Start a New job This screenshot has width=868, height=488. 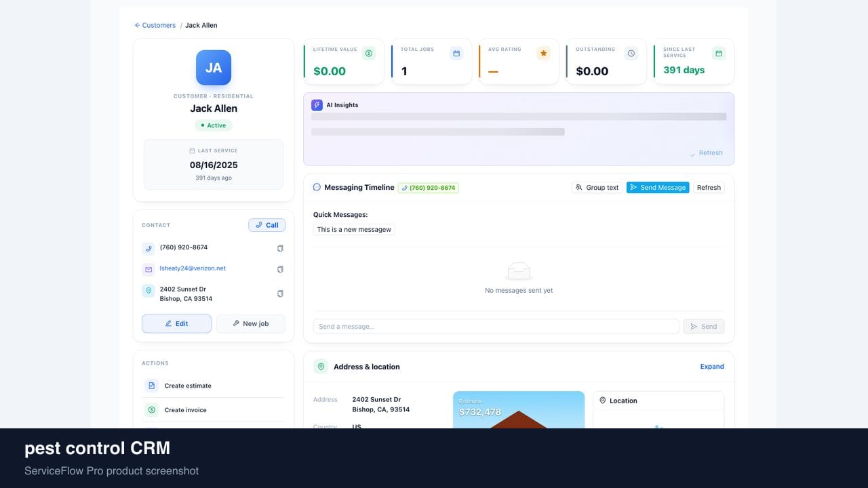[x=250, y=323]
